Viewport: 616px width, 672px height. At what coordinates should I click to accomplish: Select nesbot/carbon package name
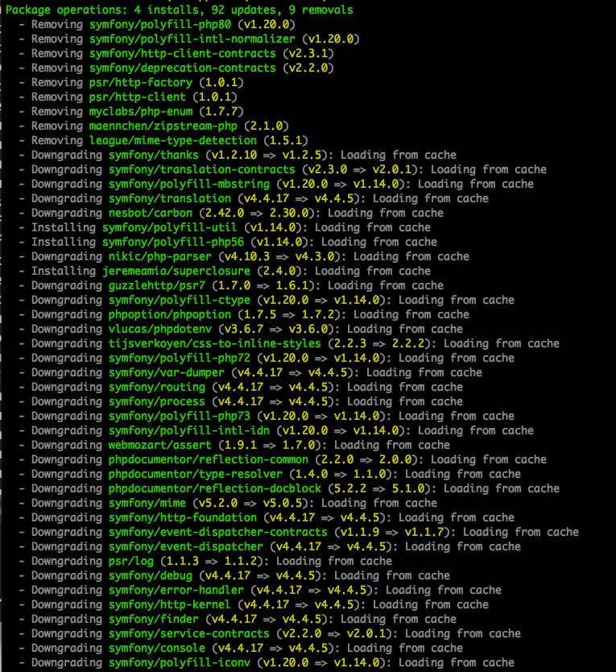(151, 213)
